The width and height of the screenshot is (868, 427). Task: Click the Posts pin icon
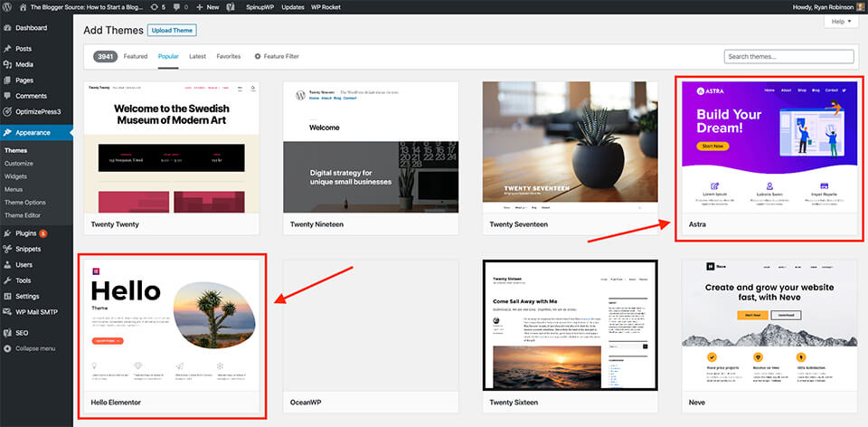click(8, 49)
